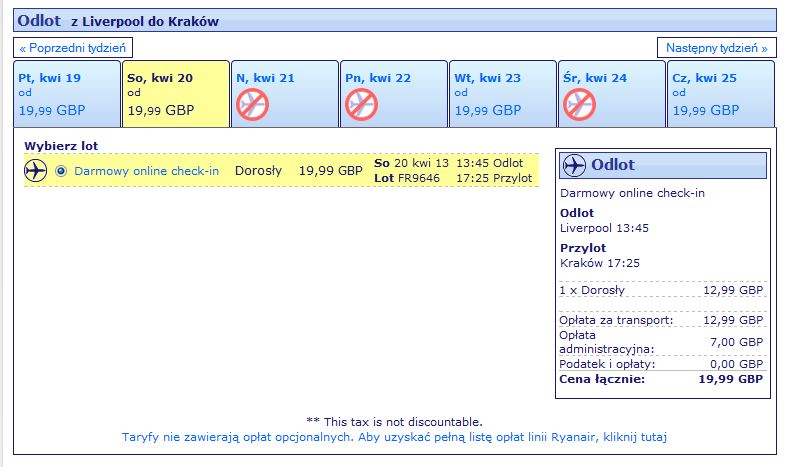
Task: Click the Lot FR9646 flight number
Action: pos(407,178)
